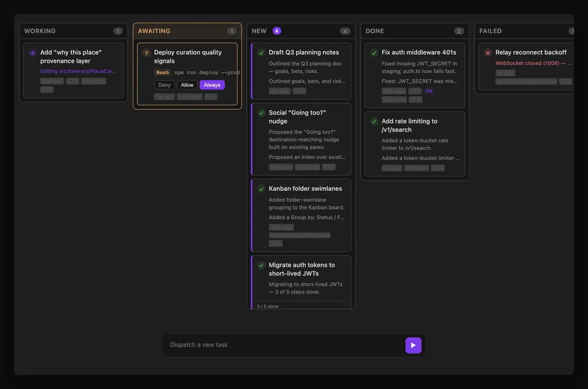Open the Social "Going too?" nudge card title
The height and width of the screenshot is (389, 588).
[297, 117]
